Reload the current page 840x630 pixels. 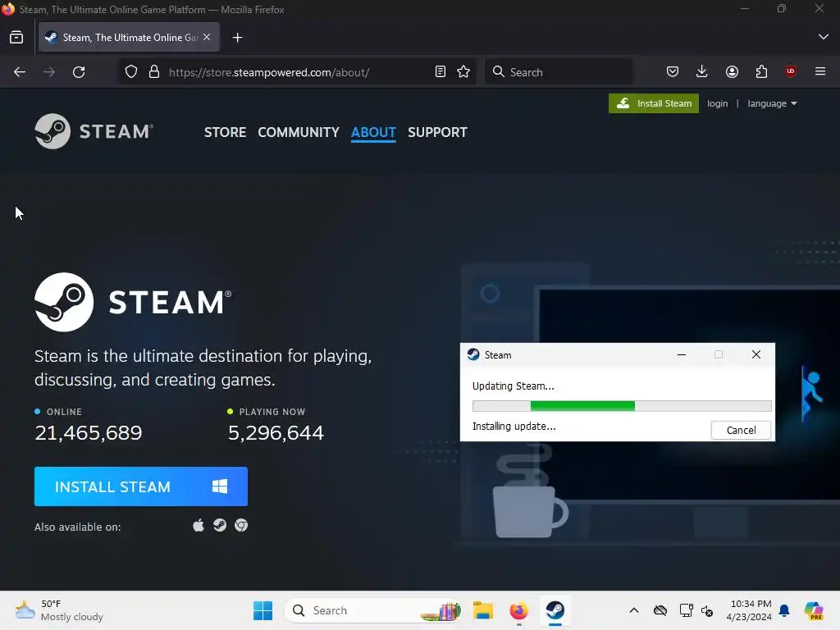(79, 72)
